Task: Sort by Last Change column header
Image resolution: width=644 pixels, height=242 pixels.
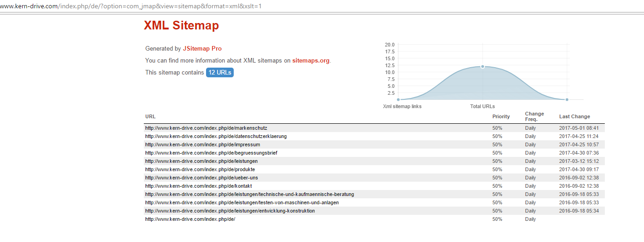Action: point(574,116)
